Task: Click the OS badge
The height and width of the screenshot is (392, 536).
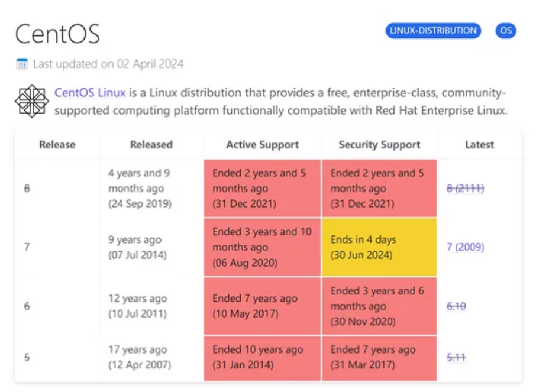Action: [506, 31]
